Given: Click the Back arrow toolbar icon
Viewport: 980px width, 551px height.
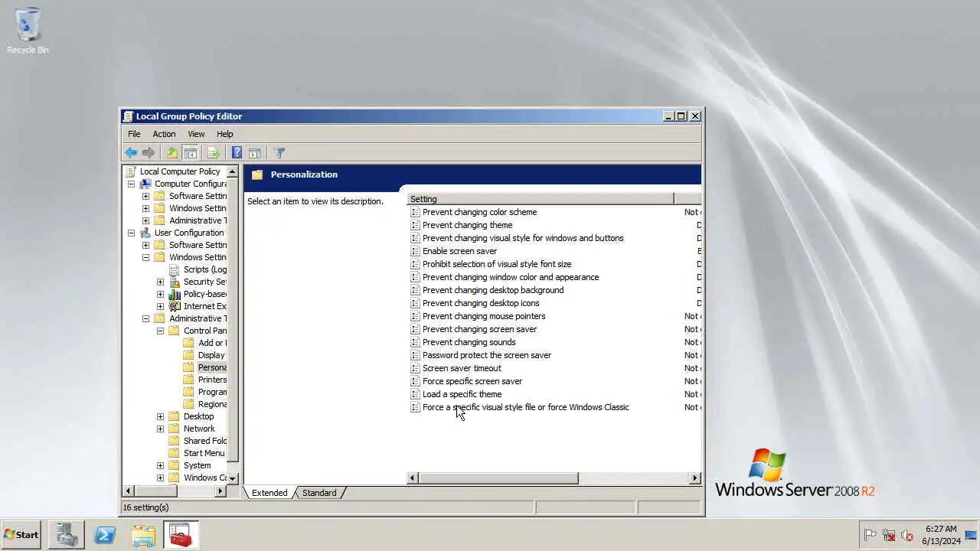Looking at the screenshot, I should coord(131,153).
